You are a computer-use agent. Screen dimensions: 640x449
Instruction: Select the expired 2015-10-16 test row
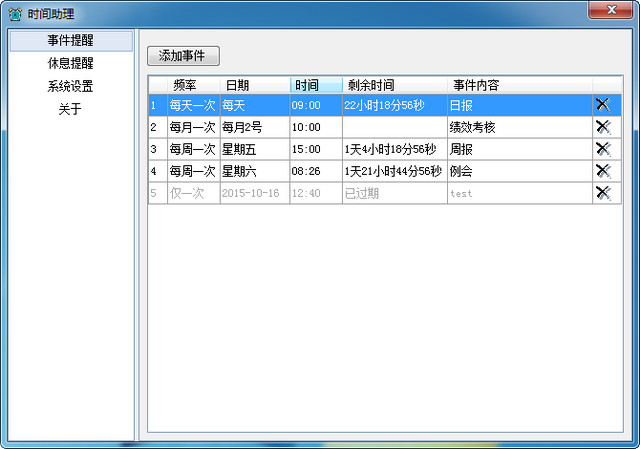click(x=384, y=193)
